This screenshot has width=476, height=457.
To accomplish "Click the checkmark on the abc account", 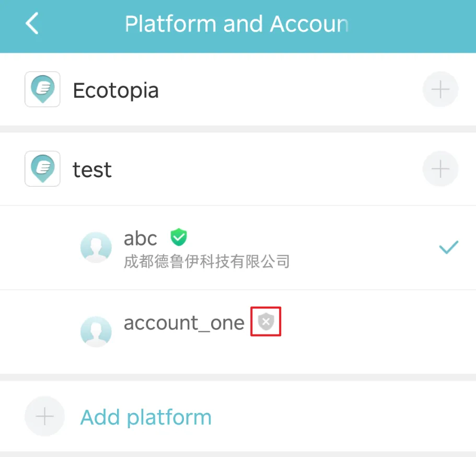I will [x=449, y=247].
